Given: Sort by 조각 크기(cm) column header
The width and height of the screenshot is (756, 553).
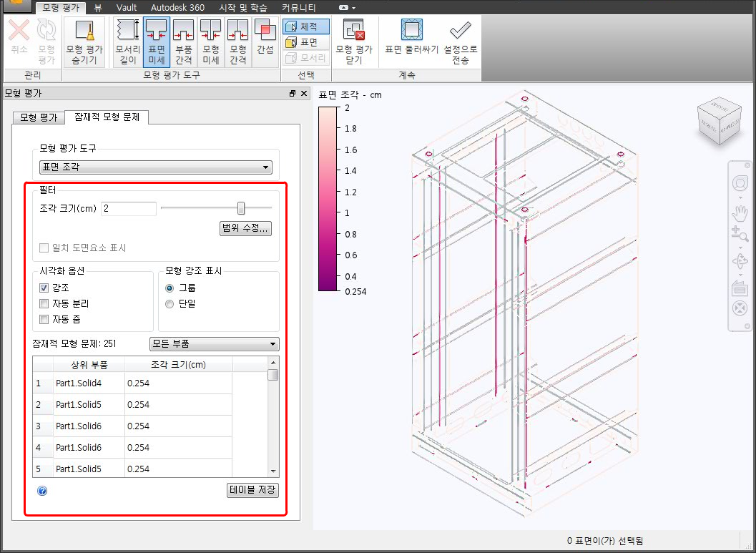Looking at the screenshot, I should (x=178, y=364).
